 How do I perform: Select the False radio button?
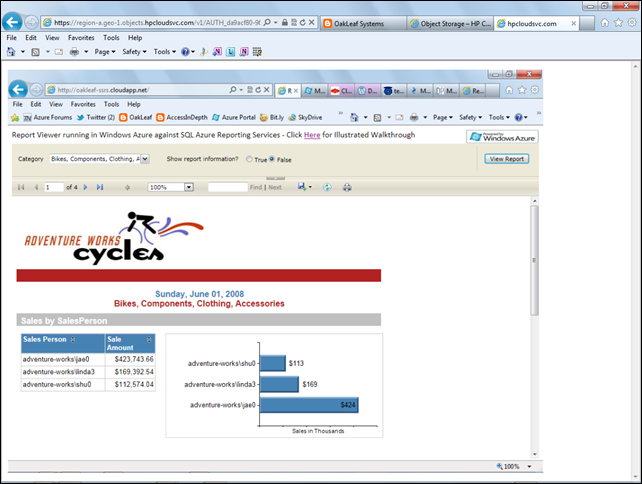272,159
